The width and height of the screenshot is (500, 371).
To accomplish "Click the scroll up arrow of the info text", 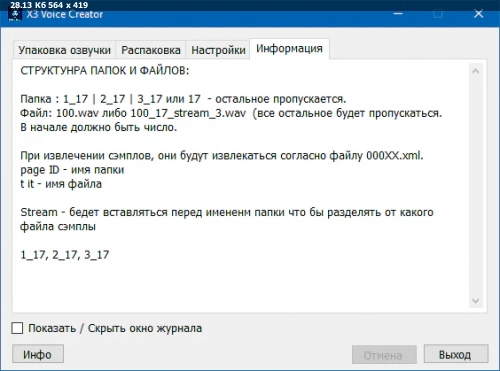I will click(476, 71).
